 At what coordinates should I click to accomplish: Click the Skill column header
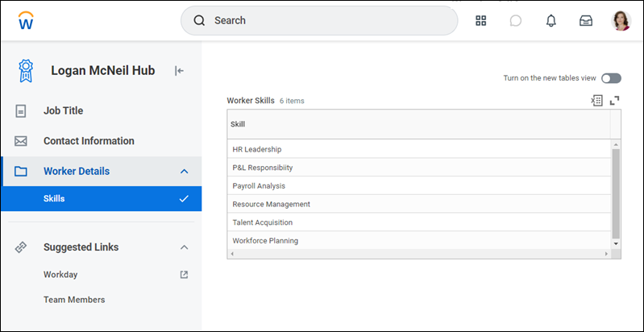click(418, 124)
